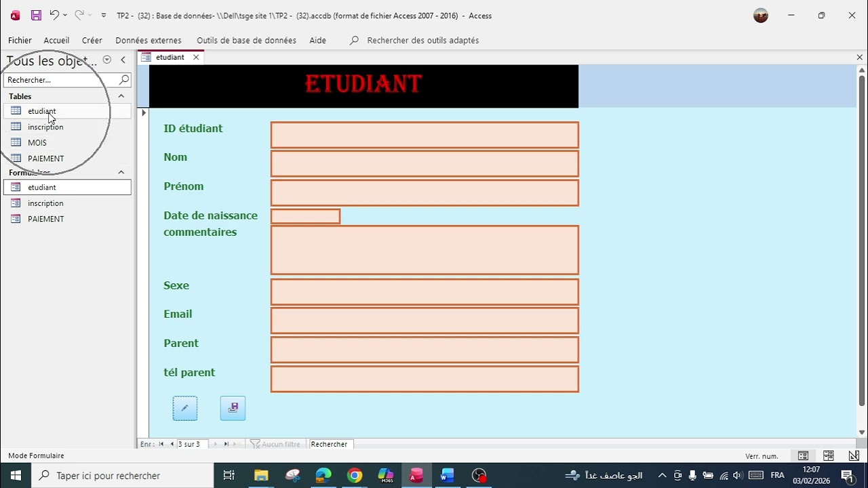Select the etudiant table
This screenshot has width=868, height=488.
(66, 111)
